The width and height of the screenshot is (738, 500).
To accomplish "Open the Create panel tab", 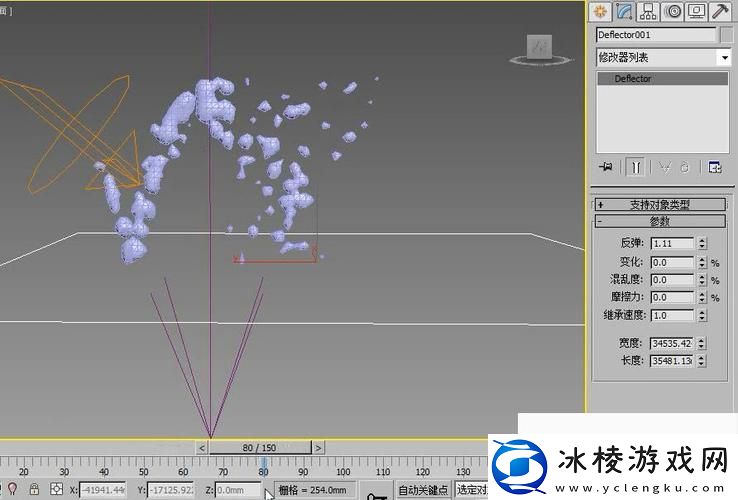I will [600, 11].
